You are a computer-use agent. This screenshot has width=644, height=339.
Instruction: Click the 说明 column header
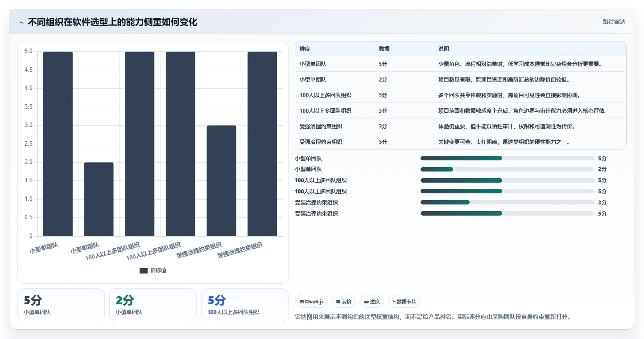(444, 49)
